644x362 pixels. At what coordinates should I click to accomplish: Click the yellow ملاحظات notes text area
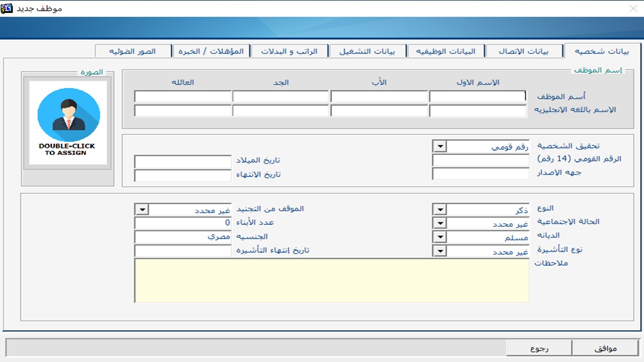click(x=332, y=281)
